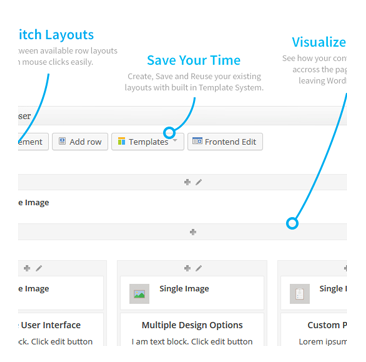366x362 pixels.
Task: Click plus icon above left column
Action: pos(27,268)
